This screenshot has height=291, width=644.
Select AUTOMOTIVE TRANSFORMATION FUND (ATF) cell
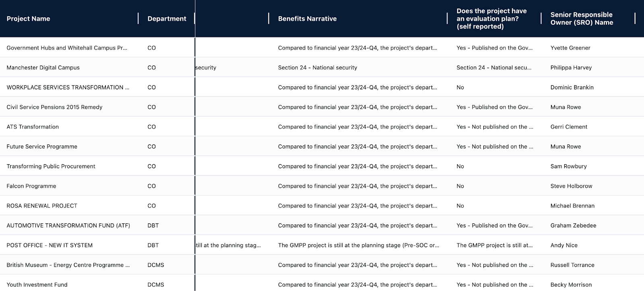coord(68,225)
